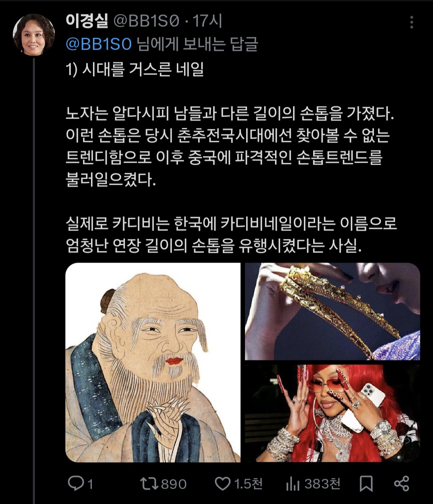
Task: Open the golden nail guards photo
Action: pyautogui.click(x=332, y=312)
